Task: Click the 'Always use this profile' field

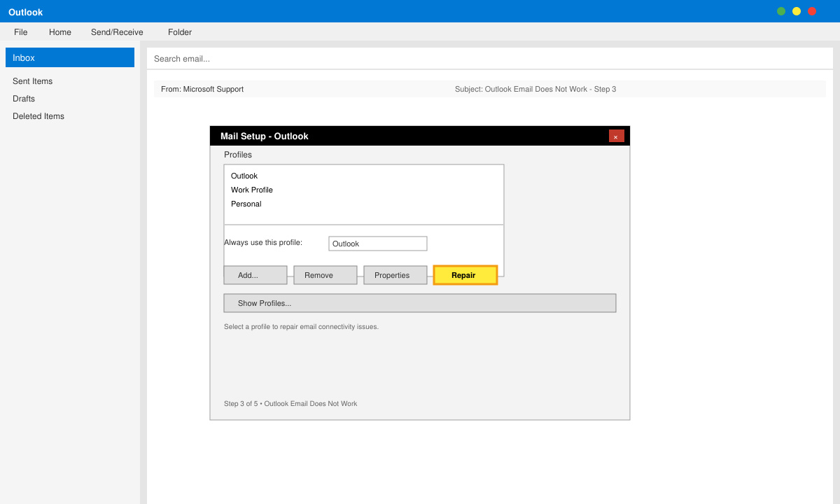Action: point(378,244)
